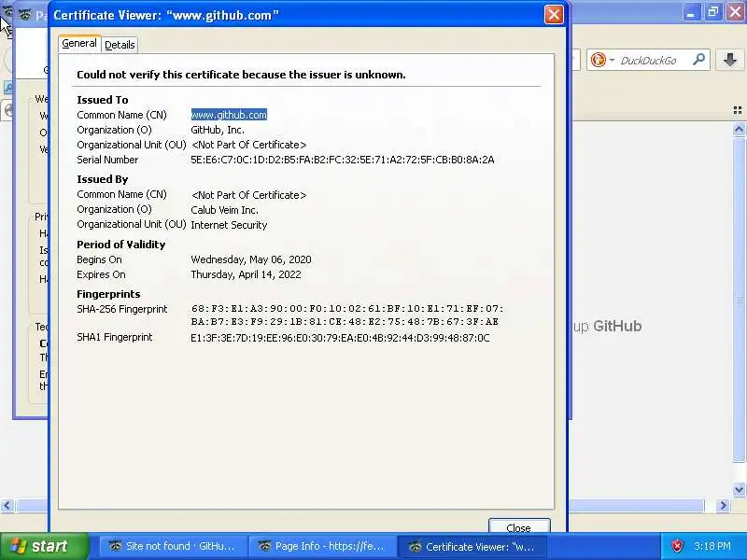Click the Internet Security organizational unit value
Viewport: 747px width, 560px height.
pos(229,225)
